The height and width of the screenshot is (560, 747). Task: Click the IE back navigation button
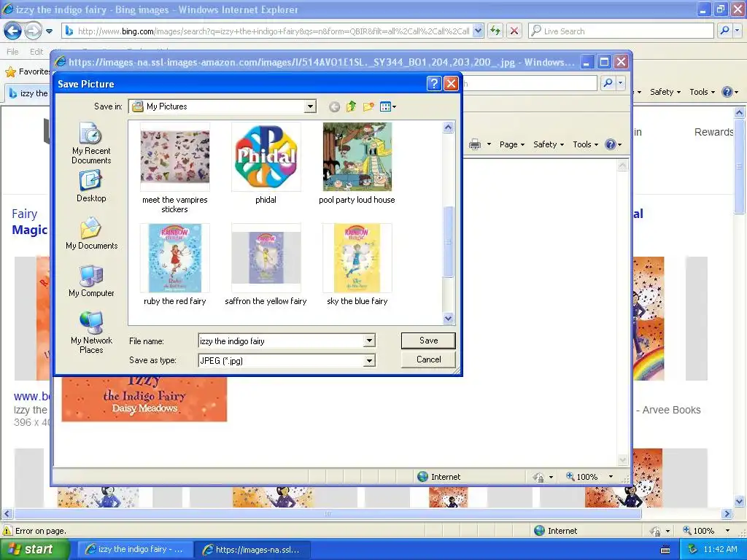click(x=13, y=31)
